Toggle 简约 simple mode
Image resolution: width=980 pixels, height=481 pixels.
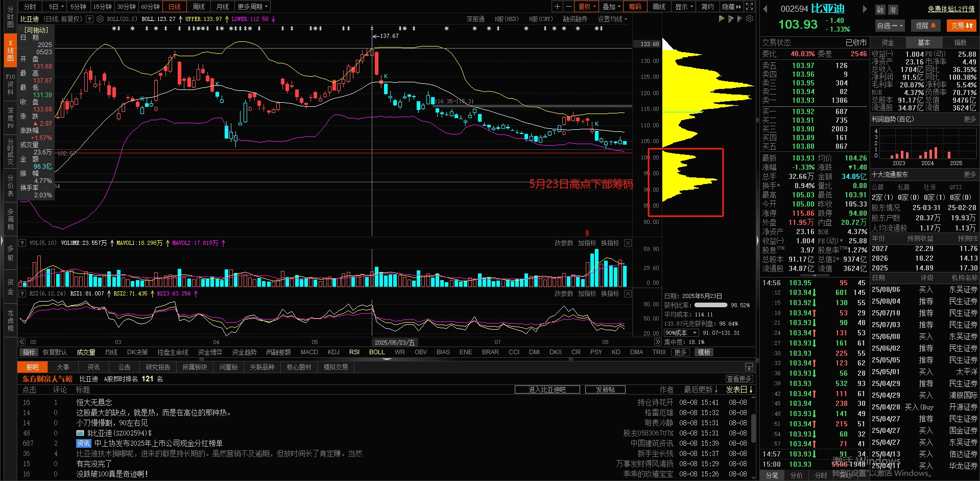point(707,7)
